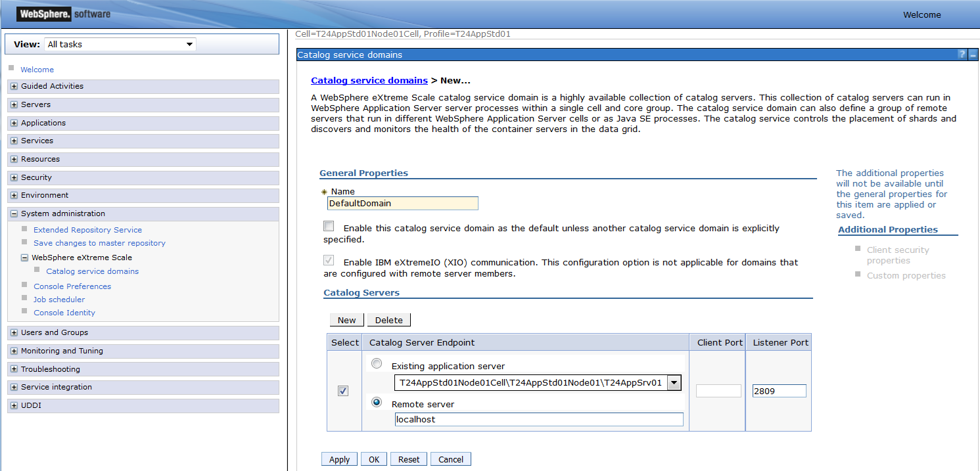Click the Listener Port input field

coord(779,391)
